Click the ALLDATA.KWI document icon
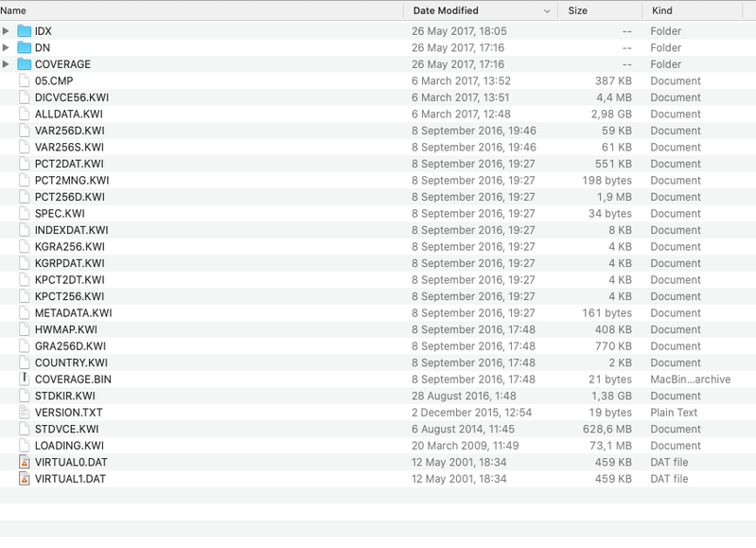The height and width of the screenshot is (548, 756). pos(24,114)
